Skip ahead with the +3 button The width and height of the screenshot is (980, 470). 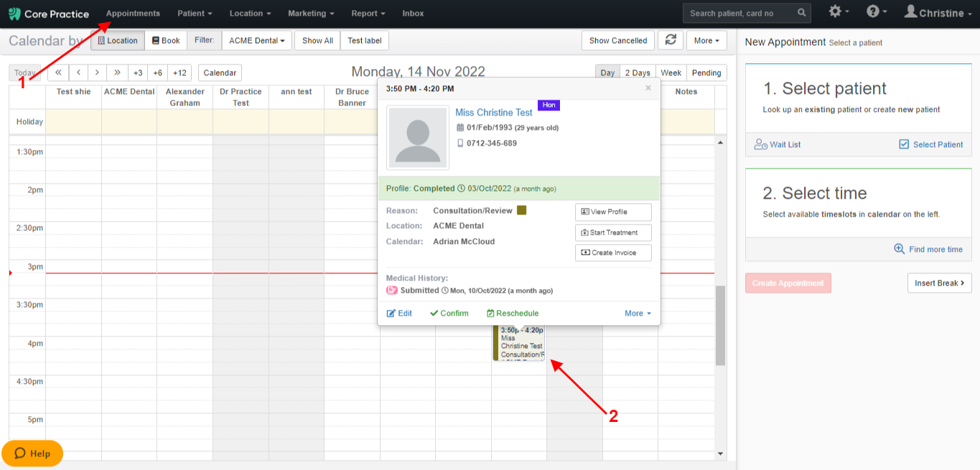pyautogui.click(x=139, y=72)
